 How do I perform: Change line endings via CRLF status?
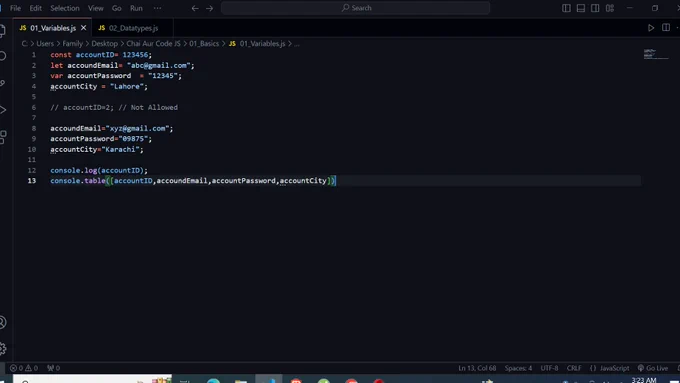click(574, 368)
